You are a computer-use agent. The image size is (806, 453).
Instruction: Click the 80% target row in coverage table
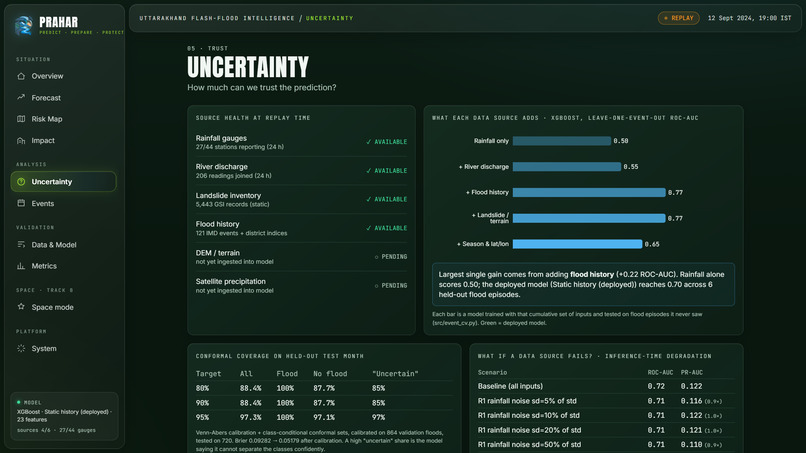[324, 388]
